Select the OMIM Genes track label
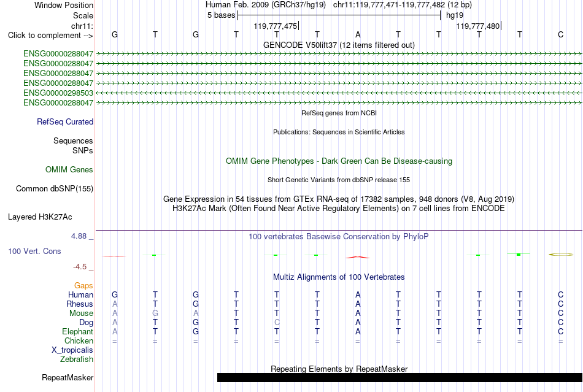Screen dimensions: 583x392 (69, 170)
